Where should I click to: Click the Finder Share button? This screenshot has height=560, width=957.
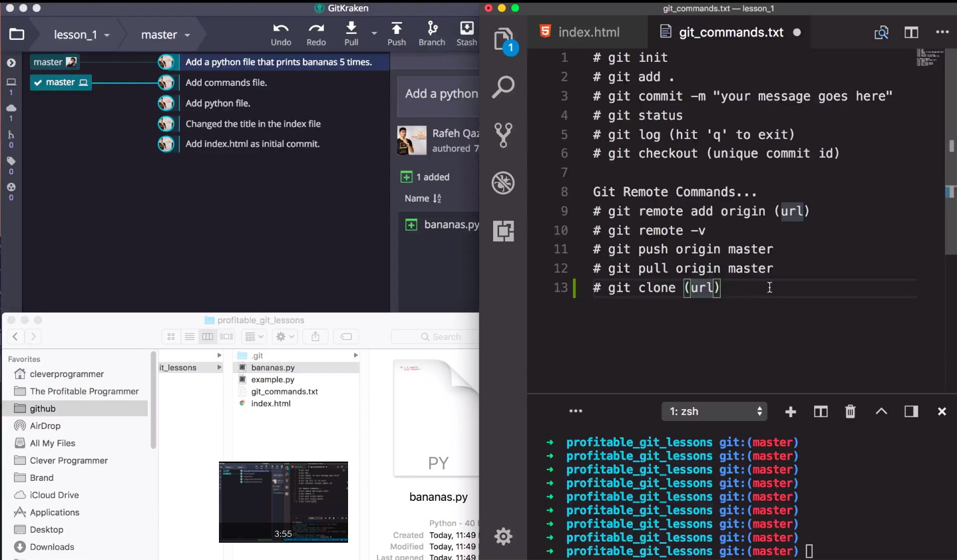[315, 337]
